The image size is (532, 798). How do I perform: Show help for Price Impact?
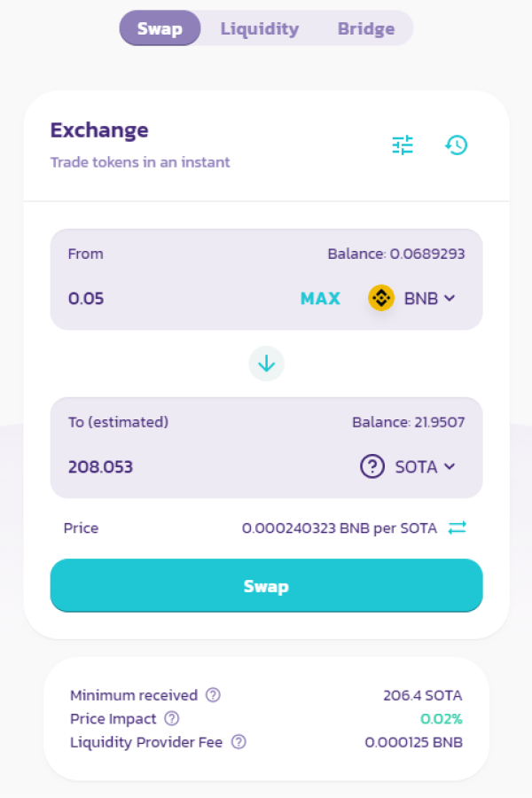[171, 718]
